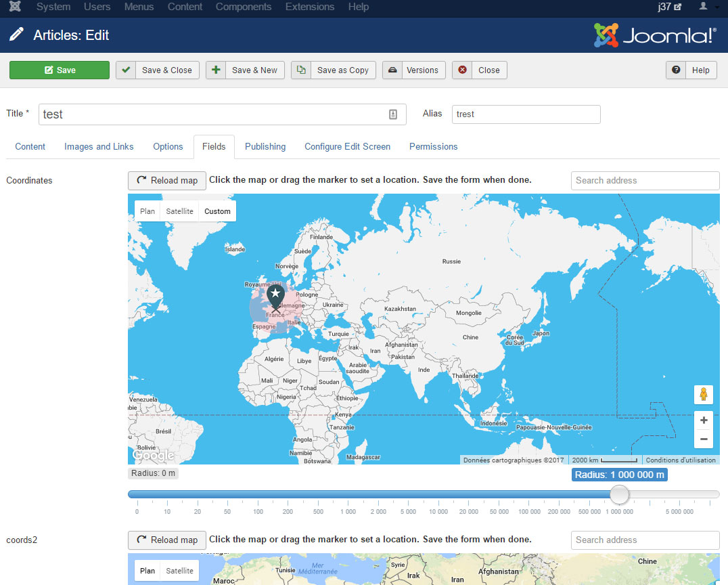This screenshot has height=585, width=728.
Task: Click Algérie label on the map
Action: 274,359
